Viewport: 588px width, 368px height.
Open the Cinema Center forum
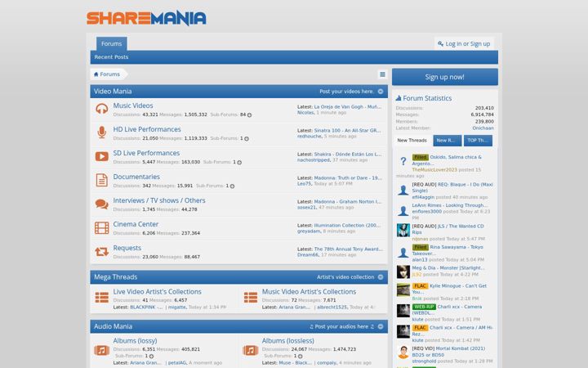pos(136,225)
